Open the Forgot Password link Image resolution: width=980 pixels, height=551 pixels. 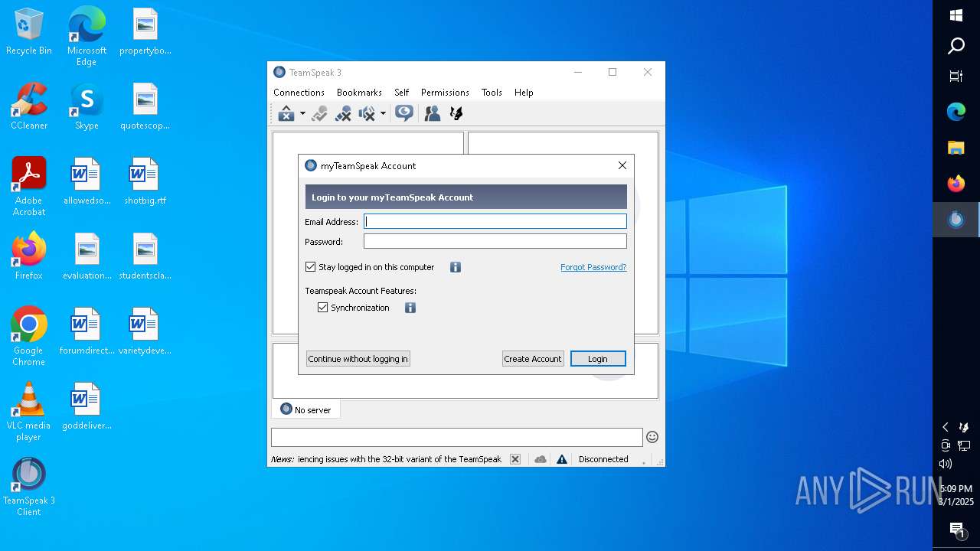pos(593,267)
